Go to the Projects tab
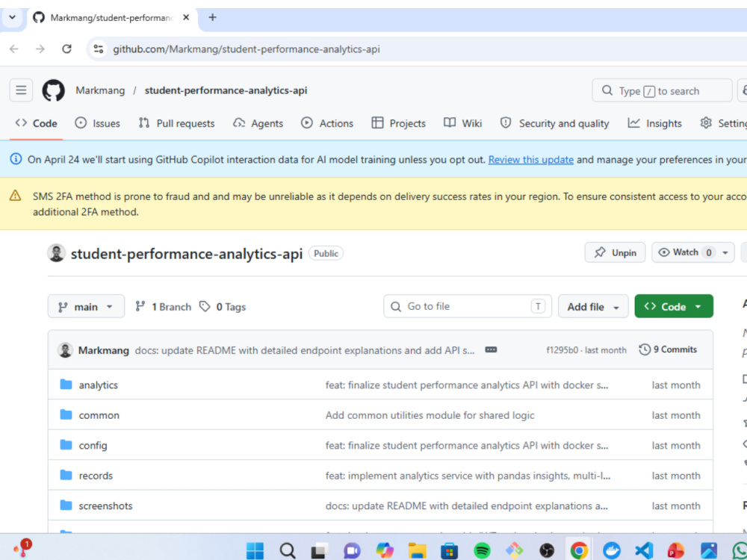Image resolution: width=747 pixels, height=560 pixels. point(398,123)
